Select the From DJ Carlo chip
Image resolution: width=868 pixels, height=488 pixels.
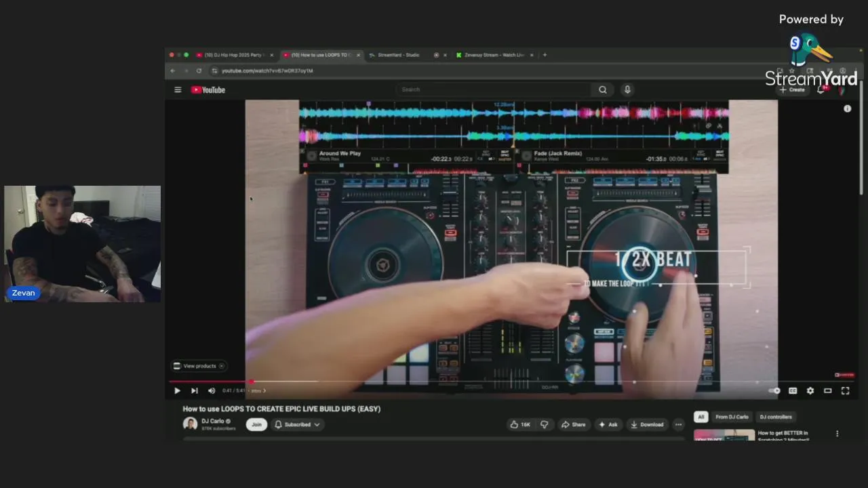click(x=732, y=417)
